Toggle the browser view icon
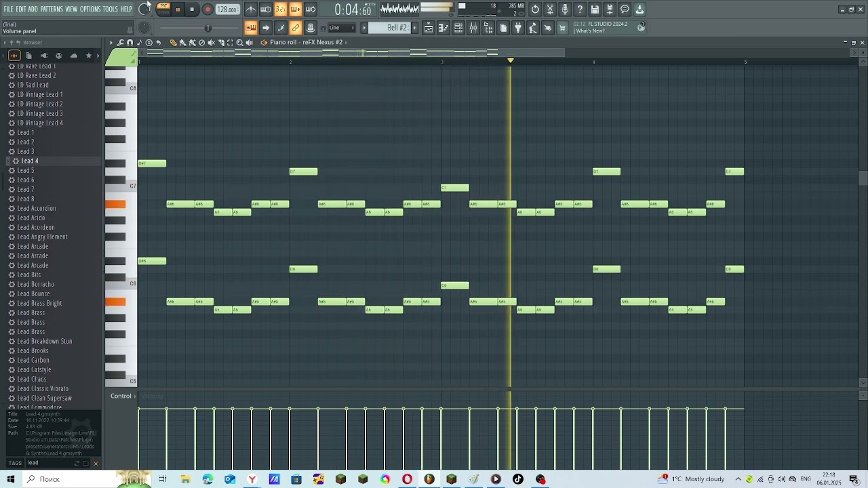The width and height of the screenshot is (868, 488). [488, 28]
